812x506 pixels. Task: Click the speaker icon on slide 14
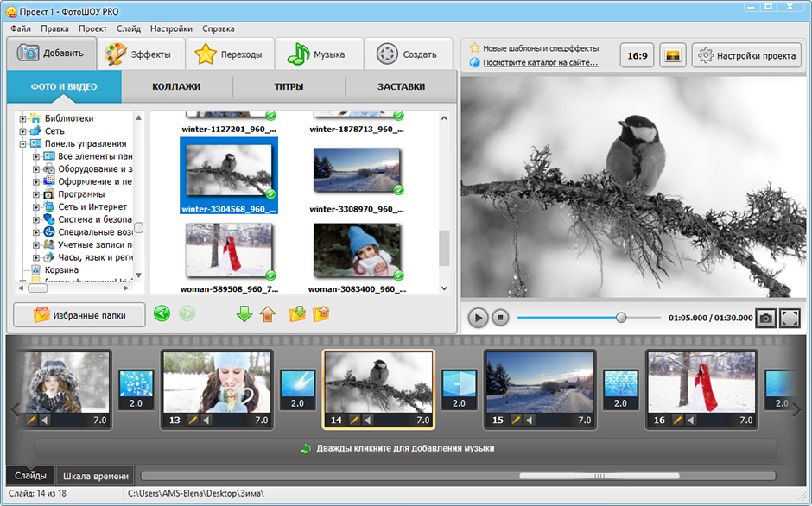pyautogui.click(x=368, y=420)
